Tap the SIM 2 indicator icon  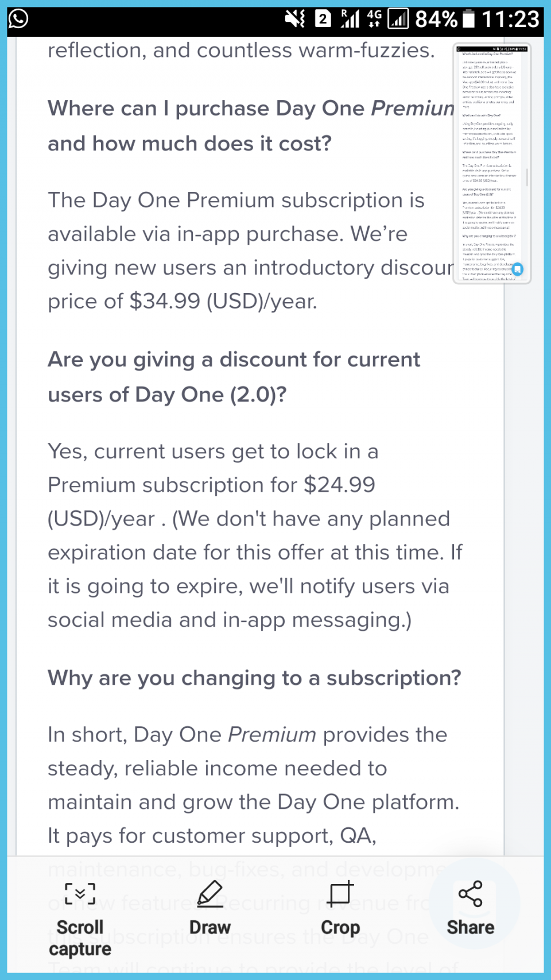323,19
